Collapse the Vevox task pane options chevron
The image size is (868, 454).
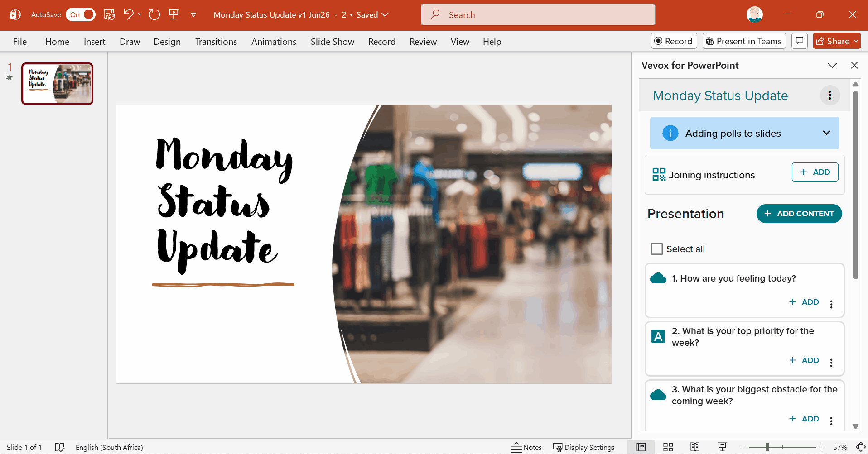click(832, 65)
